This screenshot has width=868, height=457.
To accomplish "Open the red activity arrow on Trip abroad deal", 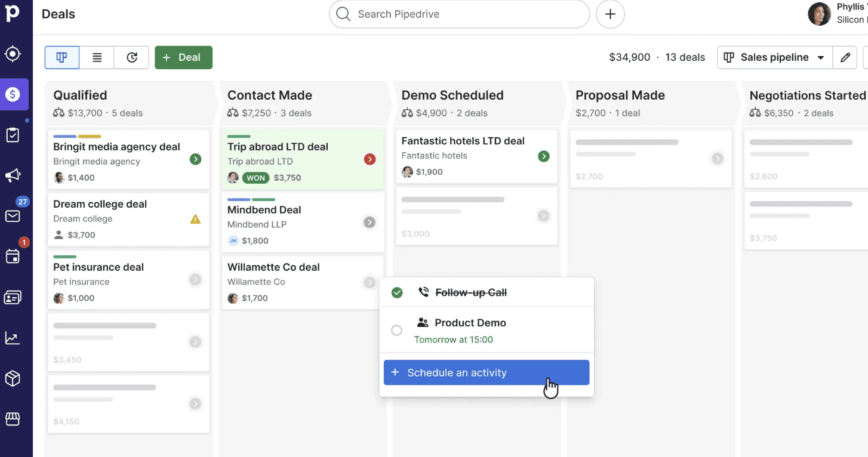I will click(370, 159).
